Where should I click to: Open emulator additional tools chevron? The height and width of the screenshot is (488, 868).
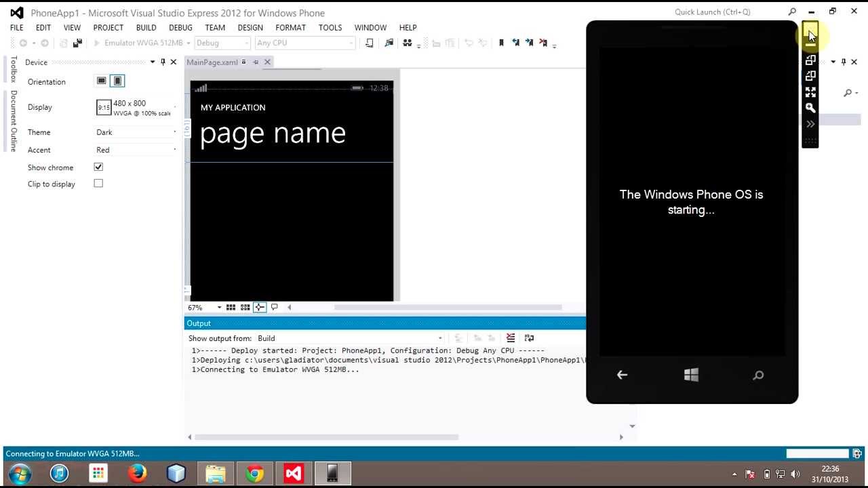810,124
